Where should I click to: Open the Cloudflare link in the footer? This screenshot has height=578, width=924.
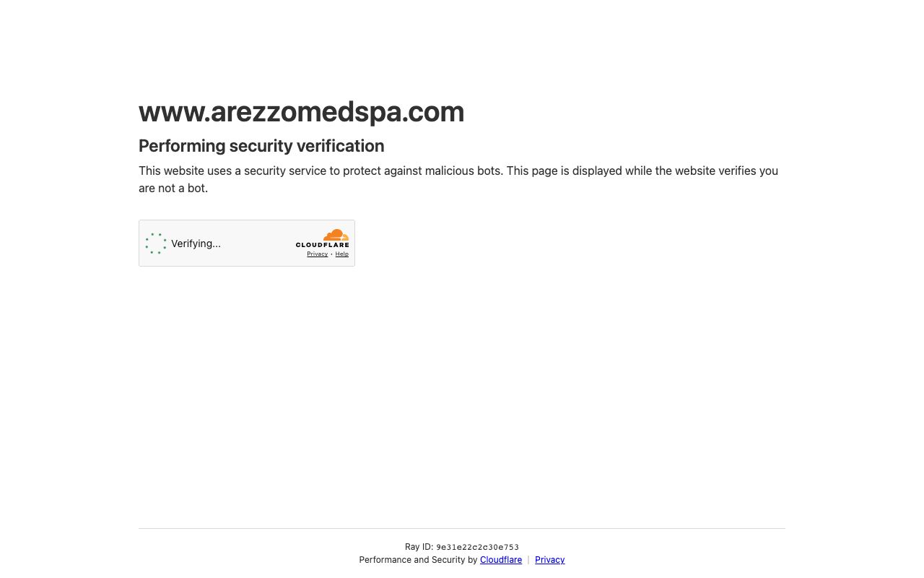tap(501, 560)
